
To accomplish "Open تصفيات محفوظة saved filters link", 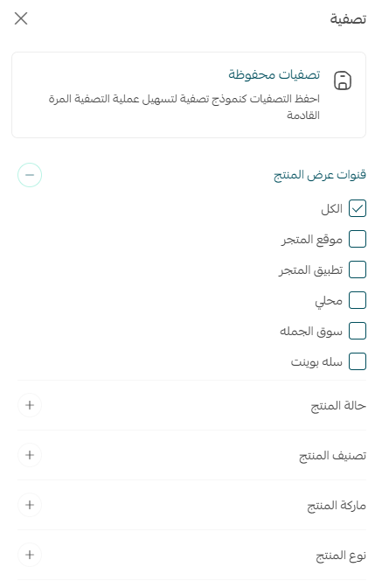I will pos(274,74).
